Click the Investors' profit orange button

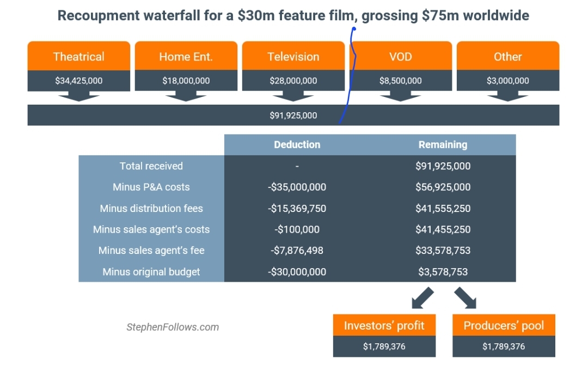[384, 325]
